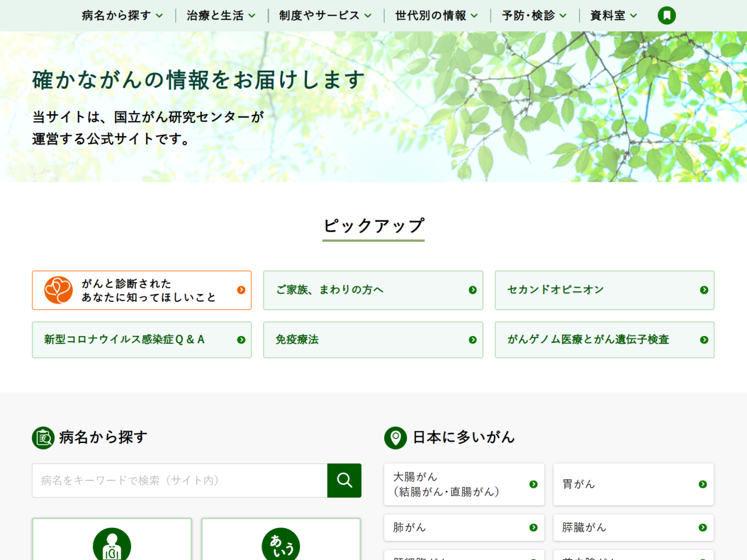Click the arrow icon on 免疫療法 card
The height and width of the screenshot is (560, 747).
tap(473, 339)
